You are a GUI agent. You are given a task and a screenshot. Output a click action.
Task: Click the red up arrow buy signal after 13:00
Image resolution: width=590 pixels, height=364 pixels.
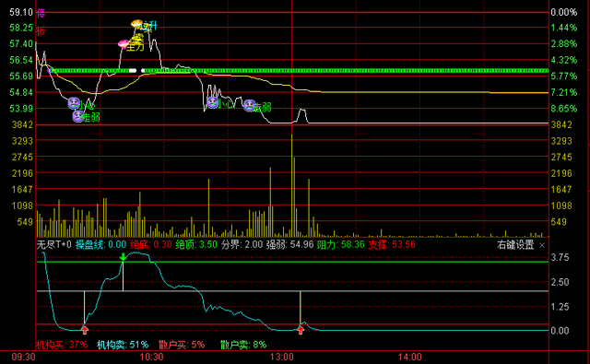(301, 330)
